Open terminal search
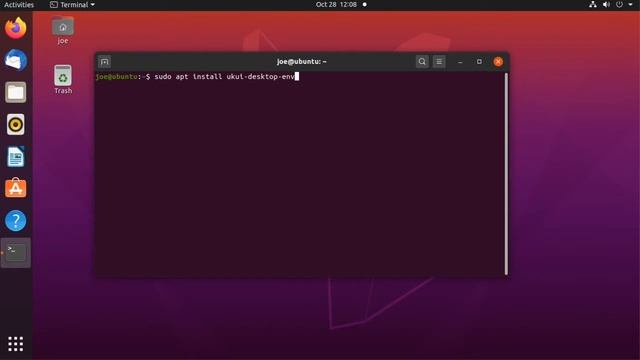Image resolution: width=640 pixels, height=360 pixels. [x=422, y=62]
